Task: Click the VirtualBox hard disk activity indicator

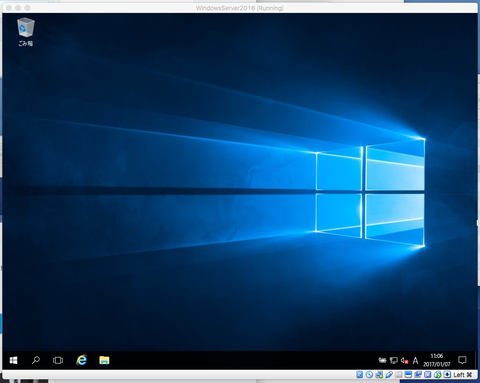Action: coord(360,375)
